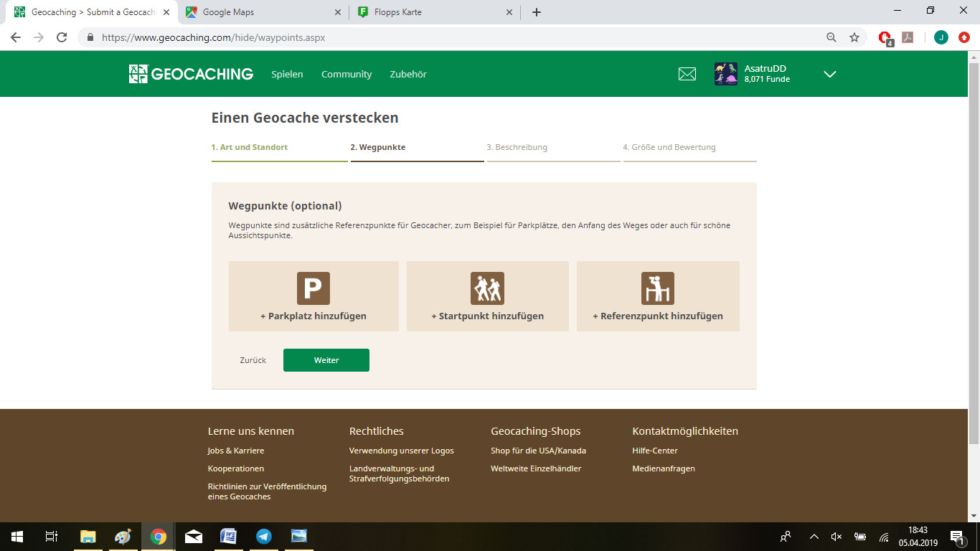Viewport: 980px width, 551px height.
Task: Open Task View on the taskbar
Action: point(52,536)
